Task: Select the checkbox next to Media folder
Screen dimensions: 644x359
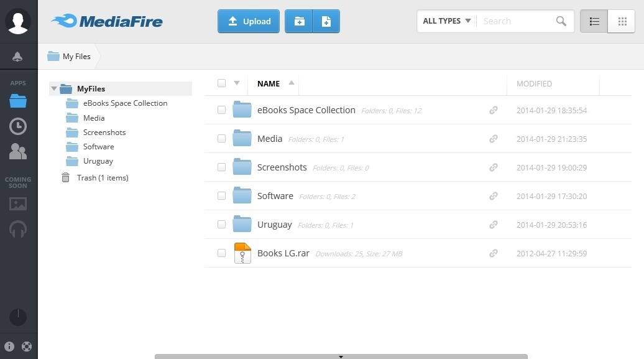Action: click(221, 139)
